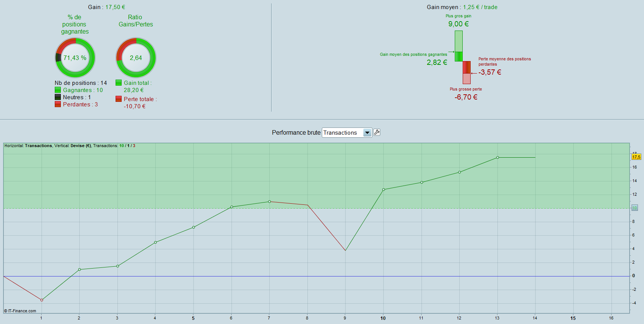Click the 'Neutres : 1' label
Screen dimensions: 644x324
click(x=77, y=97)
